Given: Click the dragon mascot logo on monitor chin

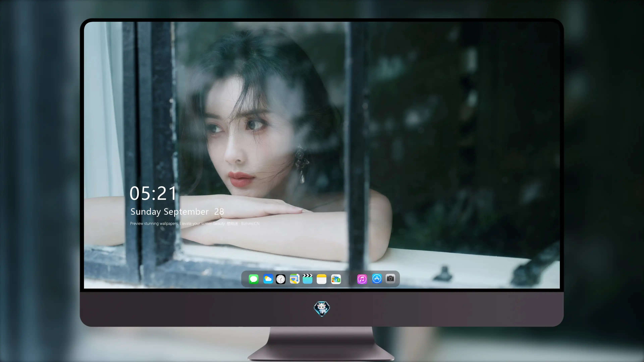Looking at the screenshot, I should (x=322, y=309).
